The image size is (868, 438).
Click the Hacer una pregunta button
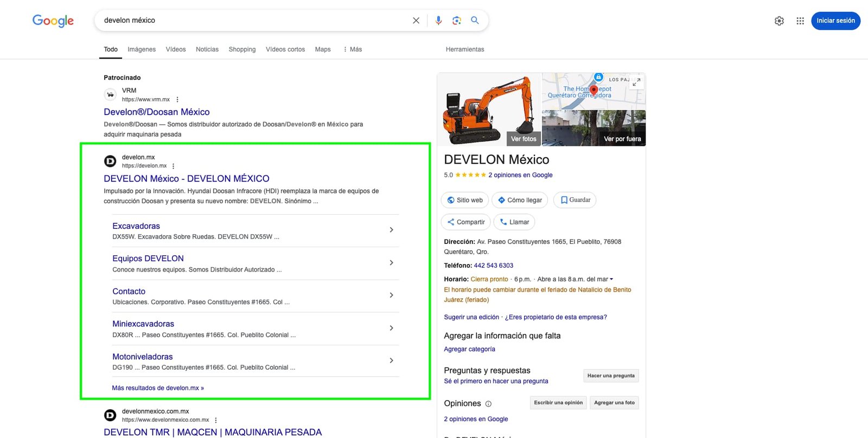pos(611,376)
